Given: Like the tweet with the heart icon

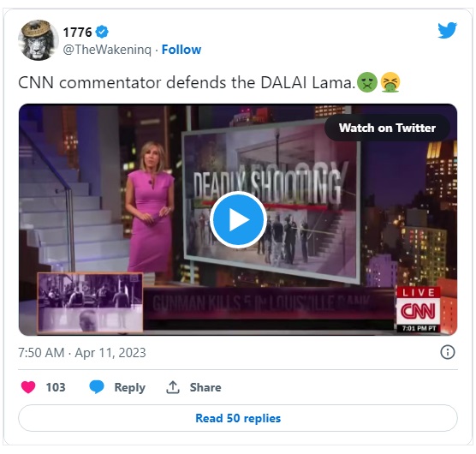Looking at the screenshot, I should click(28, 387).
